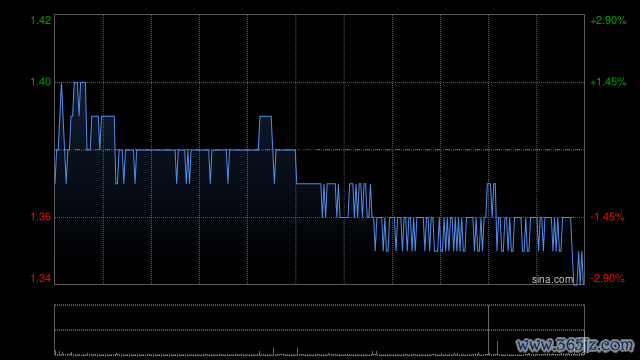Screen dimensions: 640x360
Task: Click the 1.36 price axis label
Action: click(x=41, y=217)
